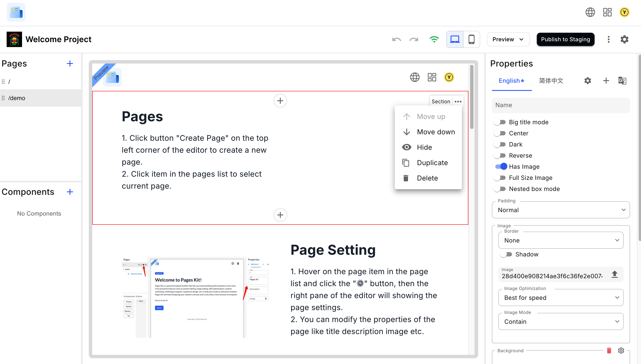Upload image using the upload icon
The image size is (641, 364).
tap(614, 275)
